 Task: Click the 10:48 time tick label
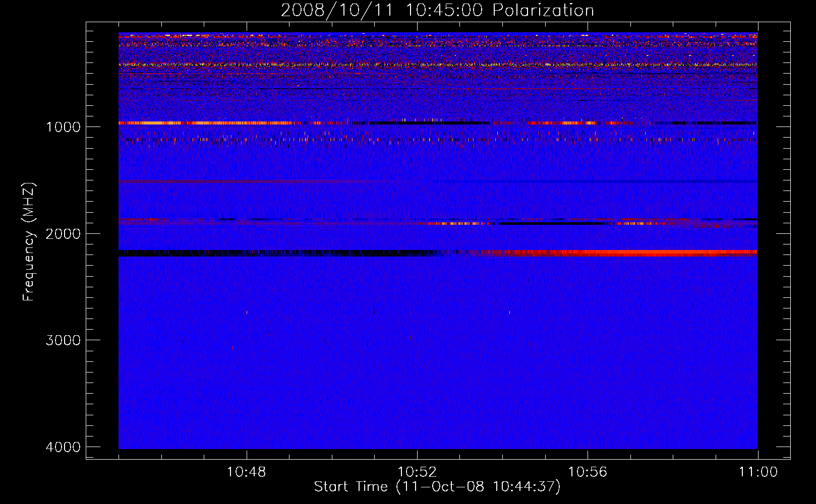point(247,472)
